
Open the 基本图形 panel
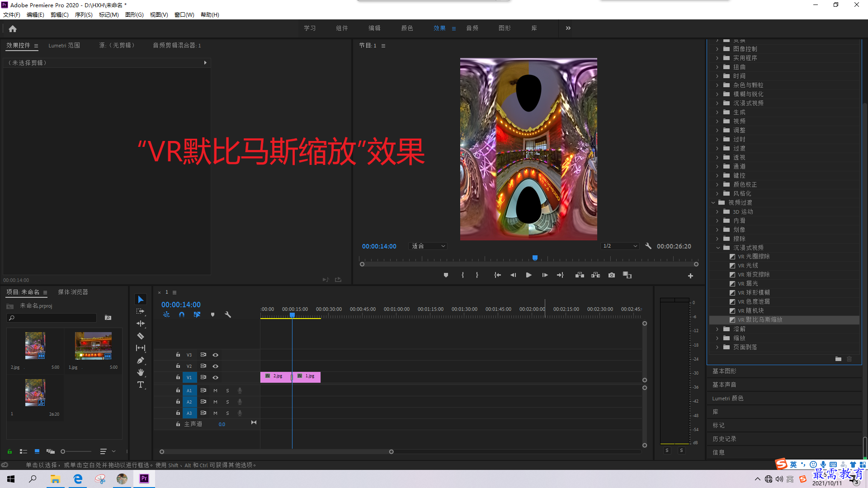pos(724,371)
